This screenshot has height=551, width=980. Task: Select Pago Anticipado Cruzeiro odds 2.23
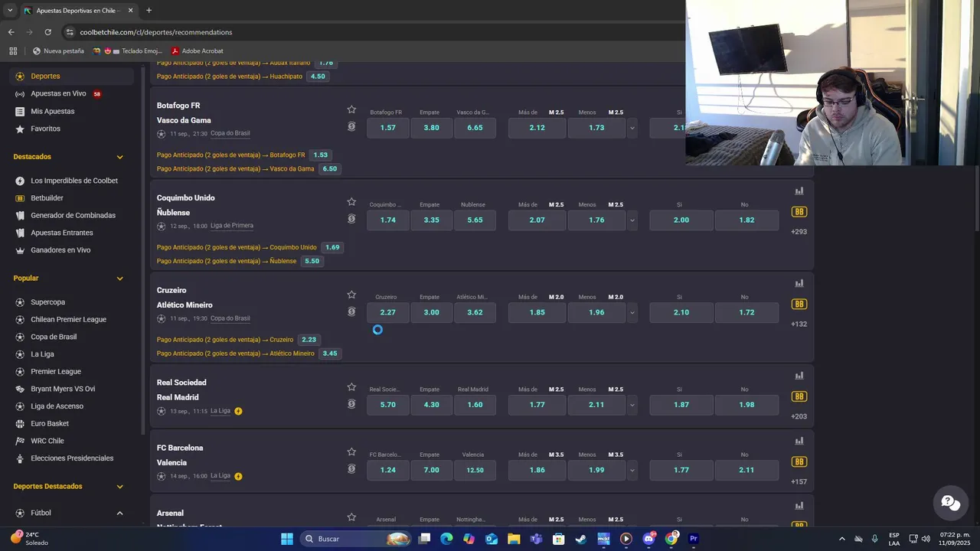[309, 340]
